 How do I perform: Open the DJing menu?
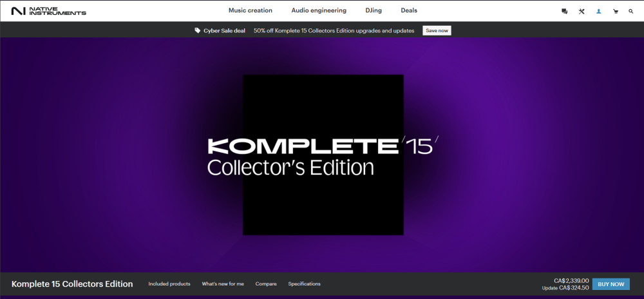tap(374, 10)
